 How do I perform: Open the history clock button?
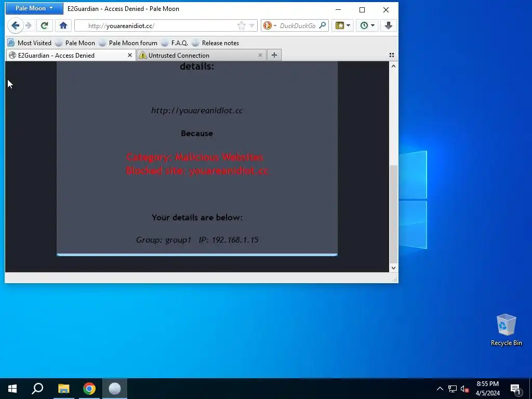pos(364,25)
